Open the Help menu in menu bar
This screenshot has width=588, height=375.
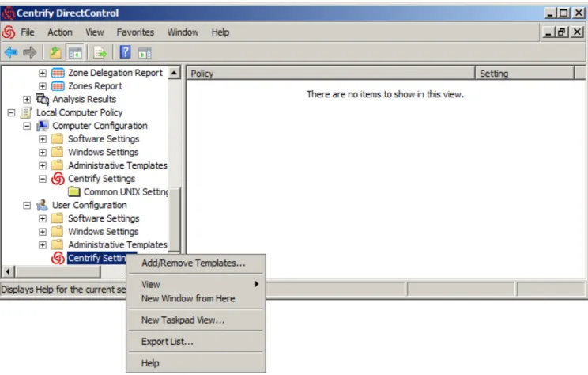point(220,32)
